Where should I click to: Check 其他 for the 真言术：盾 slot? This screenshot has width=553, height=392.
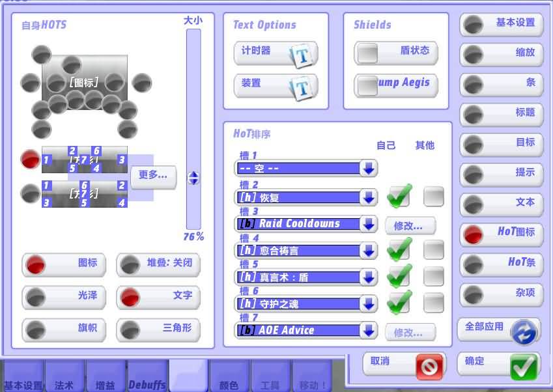coord(434,275)
